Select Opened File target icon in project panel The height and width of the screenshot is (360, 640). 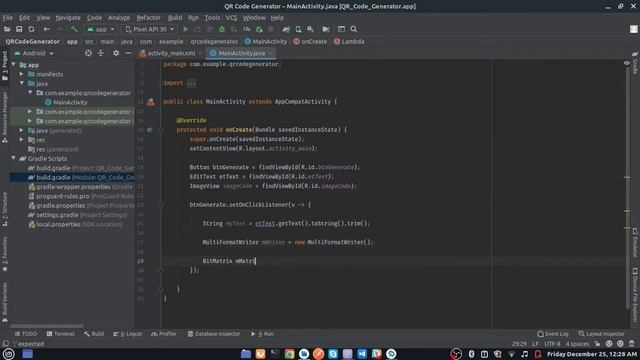(88, 53)
